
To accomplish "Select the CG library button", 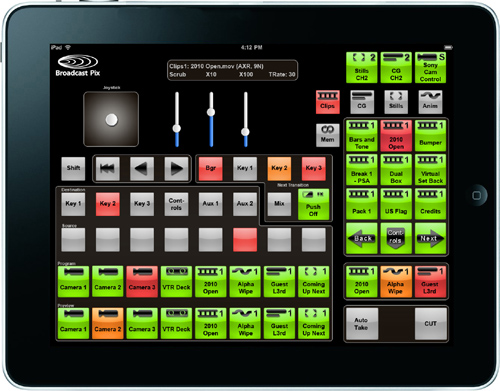I will point(362,102).
